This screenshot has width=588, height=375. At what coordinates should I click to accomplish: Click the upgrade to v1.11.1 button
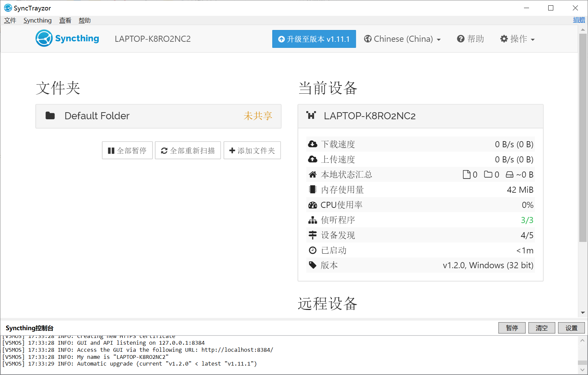tap(314, 39)
